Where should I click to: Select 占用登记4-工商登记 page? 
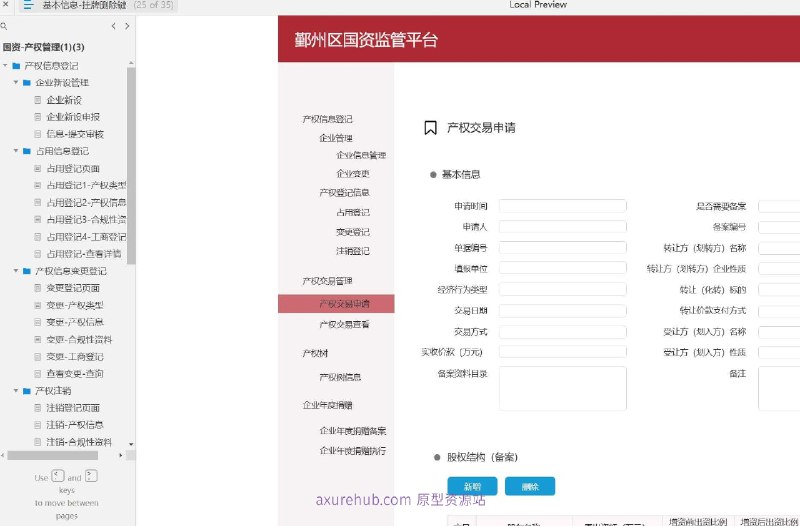pyautogui.click(x=86, y=237)
